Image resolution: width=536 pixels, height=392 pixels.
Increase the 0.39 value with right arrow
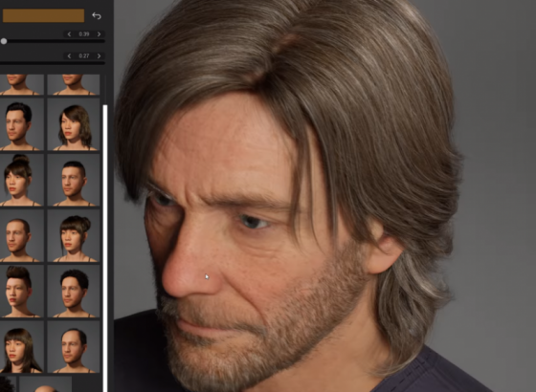click(100, 34)
